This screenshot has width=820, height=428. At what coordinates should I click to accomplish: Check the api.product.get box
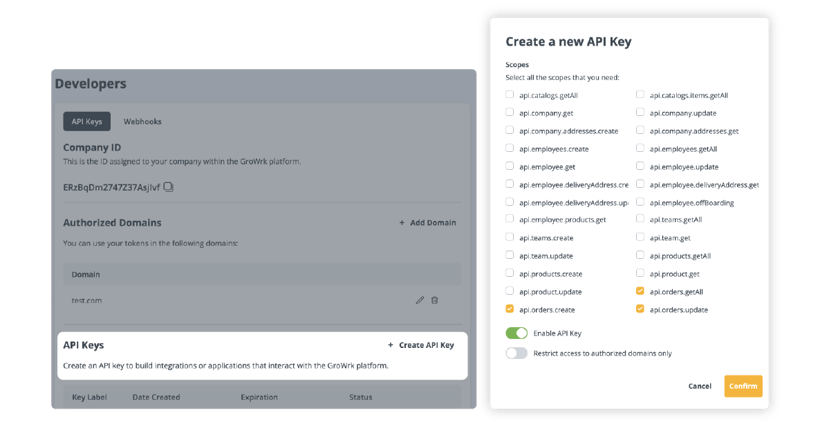coord(640,273)
